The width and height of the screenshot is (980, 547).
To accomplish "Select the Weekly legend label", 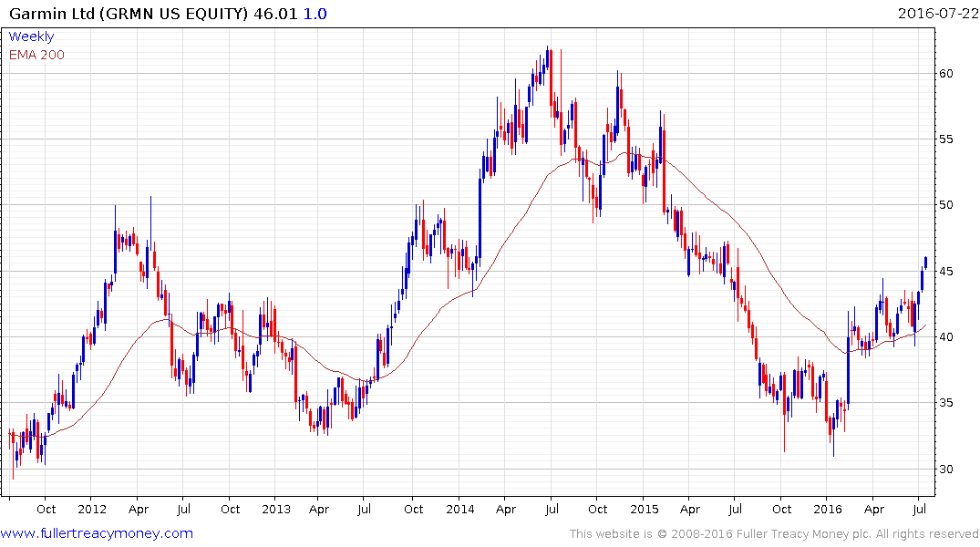I will click(x=31, y=36).
